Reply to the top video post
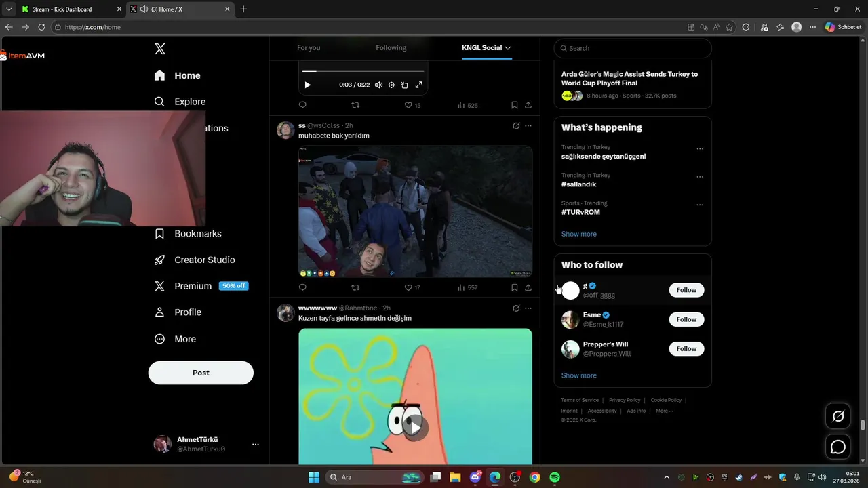This screenshot has width=868, height=488. click(302, 105)
